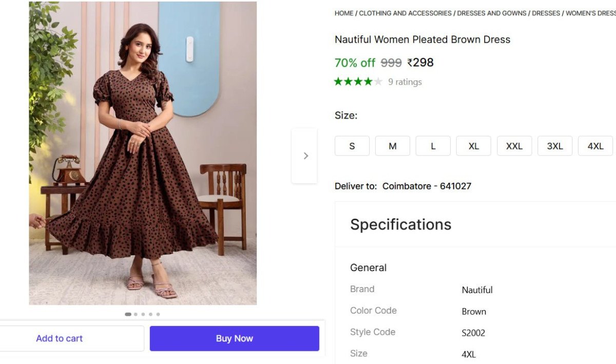Select the first carousel dot indicator
Image resolution: width=616 pixels, height=364 pixels.
[128, 314]
